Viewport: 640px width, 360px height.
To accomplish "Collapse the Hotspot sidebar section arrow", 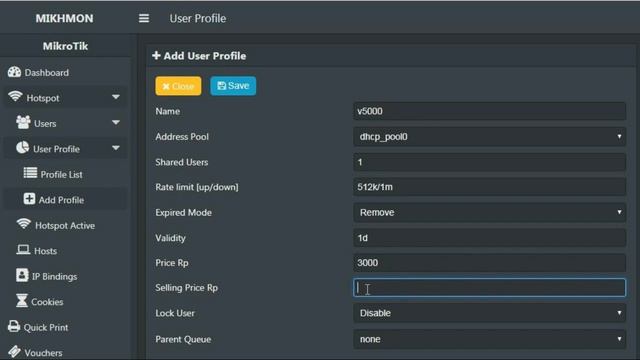I will [116, 97].
